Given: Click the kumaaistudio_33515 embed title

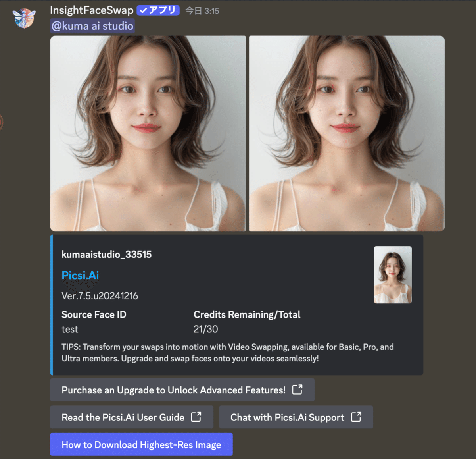Looking at the screenshot, I should pyautogui.click(x=106, y=254).
